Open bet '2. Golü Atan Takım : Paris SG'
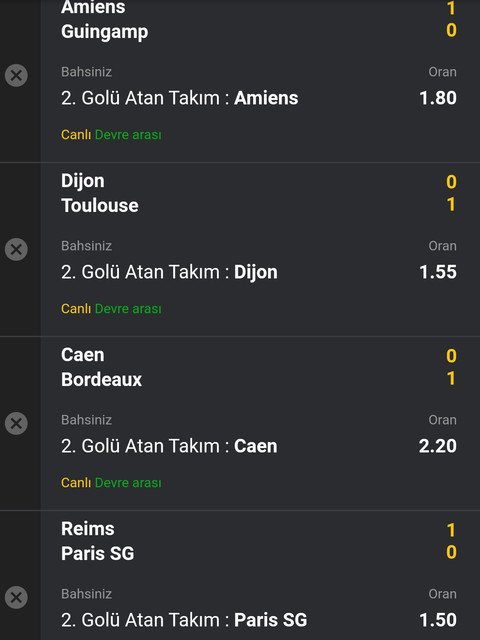Viewport: 480px width, 640px height. tap(184, 620)
